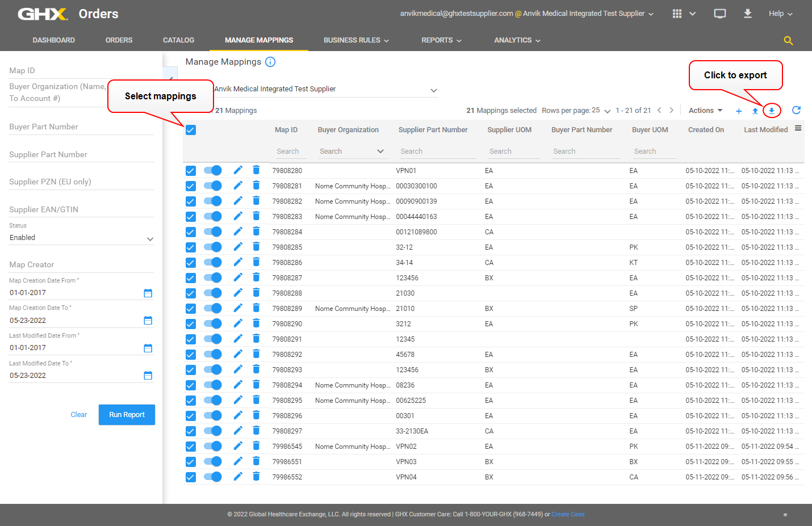Go to next page of mappings
Viewport: 812px width, 526px height.
(x=672, y=110)
